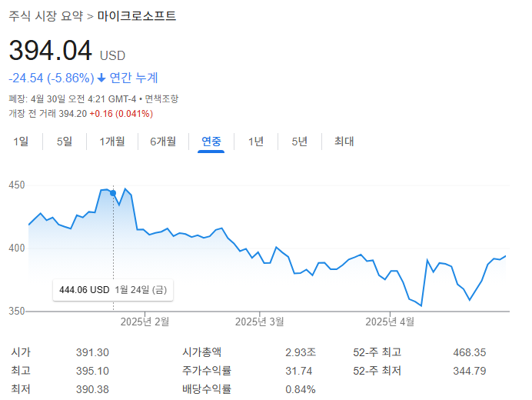Click the 450 y-axis label
Viewport: 532px width, 400px height.
(17, 185)
